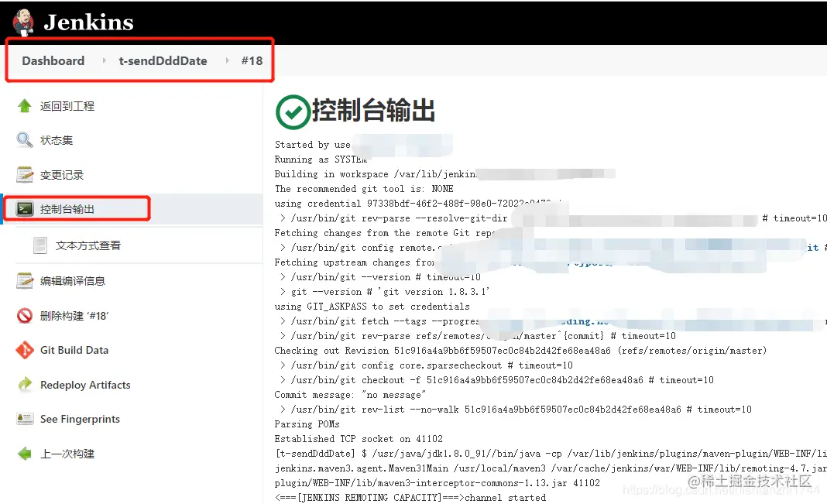Expand the arrow after Dashboard breadcrumb
The width and height of the screenshot is (827, 504).
(x=104, y=60)
